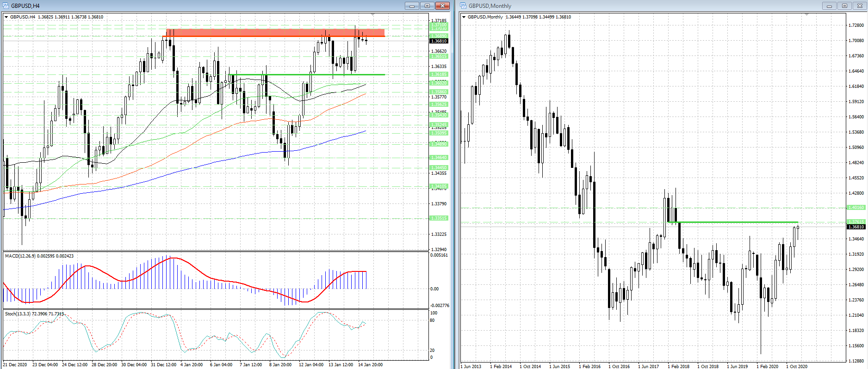Click the green 1.36185 level label on H4 scale
This screenshot has height=369, width=868.
coord(439,74)
